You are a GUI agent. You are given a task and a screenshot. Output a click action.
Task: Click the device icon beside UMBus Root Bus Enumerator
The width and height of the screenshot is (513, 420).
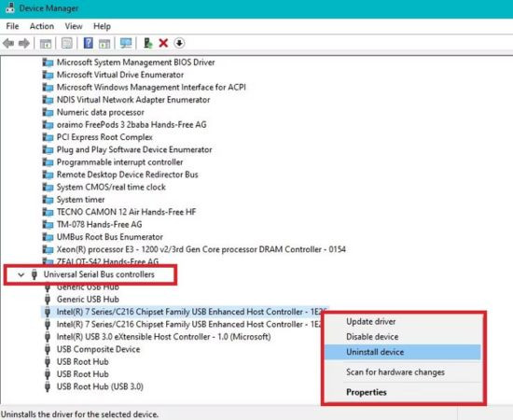click(x=48, y=237)
